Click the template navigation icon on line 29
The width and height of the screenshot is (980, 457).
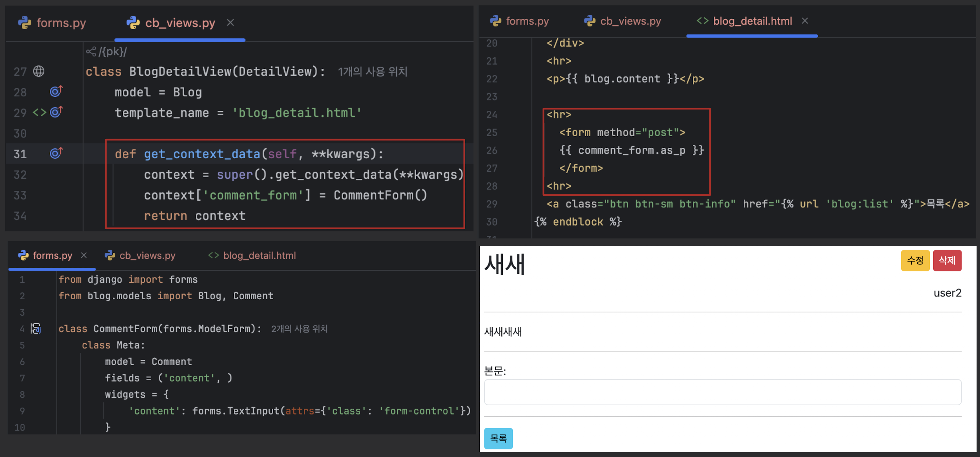click(39, 113)
